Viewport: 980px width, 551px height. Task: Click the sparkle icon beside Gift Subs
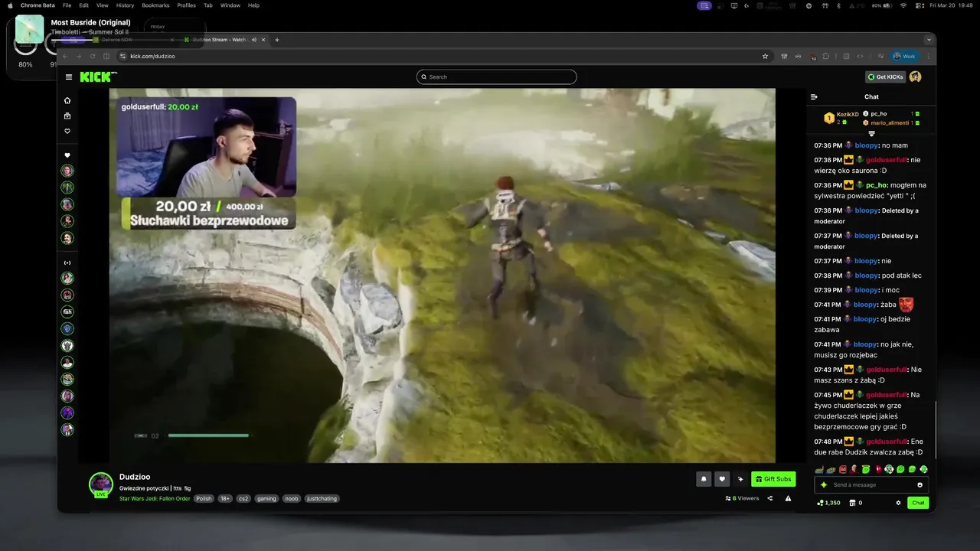(740, 479)
